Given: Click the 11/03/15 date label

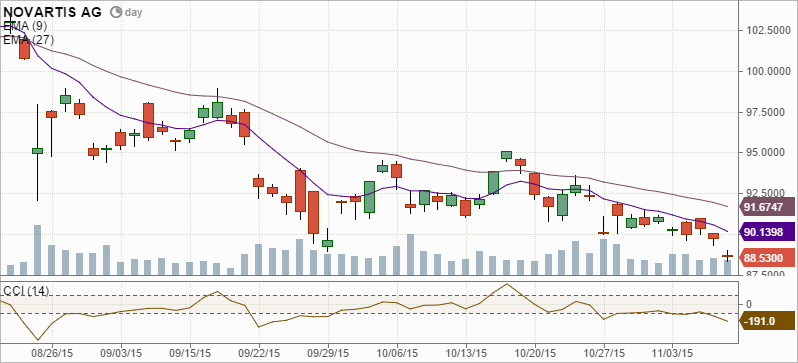Looking at the screenshot, I should (673, 352).
